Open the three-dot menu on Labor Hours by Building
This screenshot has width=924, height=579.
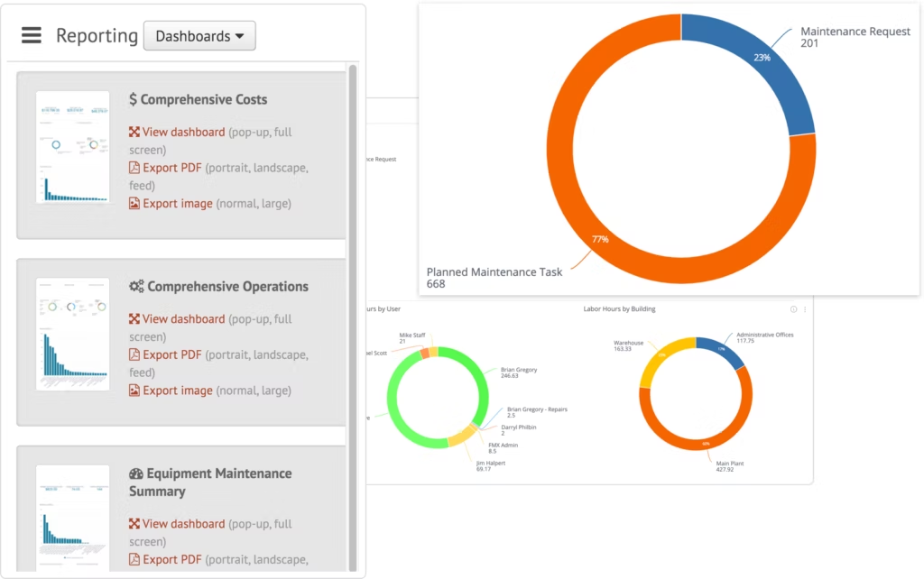point(807,309)
